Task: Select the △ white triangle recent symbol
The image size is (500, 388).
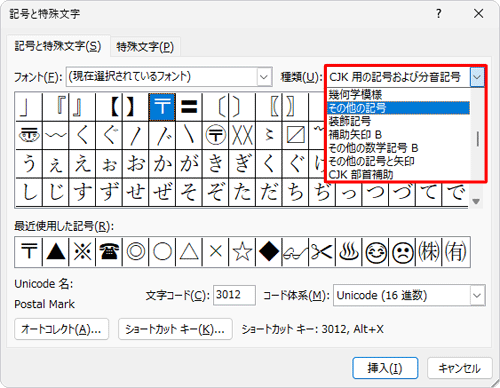Action: (x=189, y=252)
